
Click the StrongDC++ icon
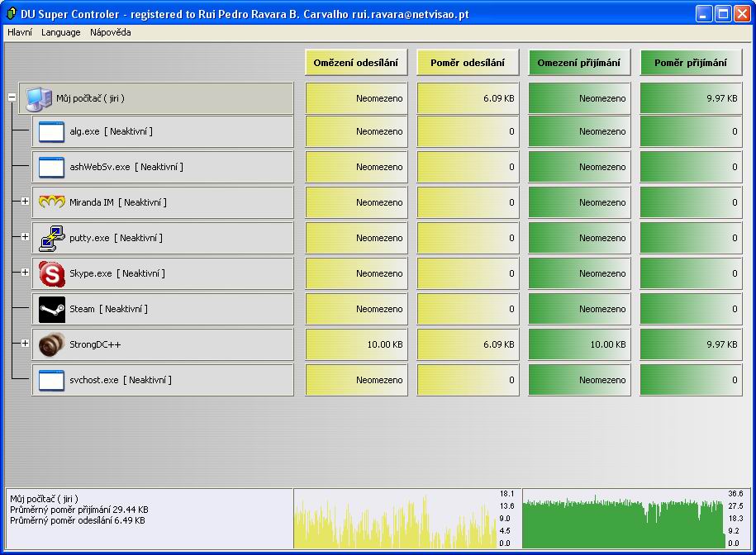click(51, 344)
